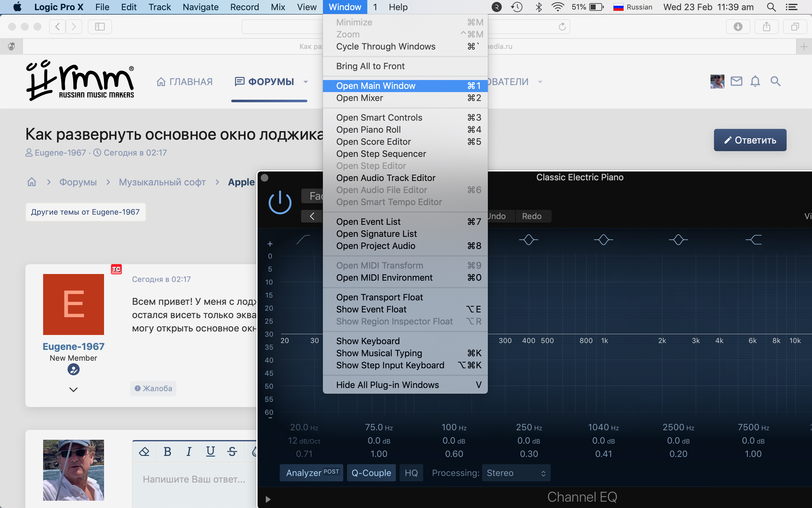Choose Show Musical Typing menu item
The height and width of the screenshot is (508, 812).
click(x=405, y=353)
